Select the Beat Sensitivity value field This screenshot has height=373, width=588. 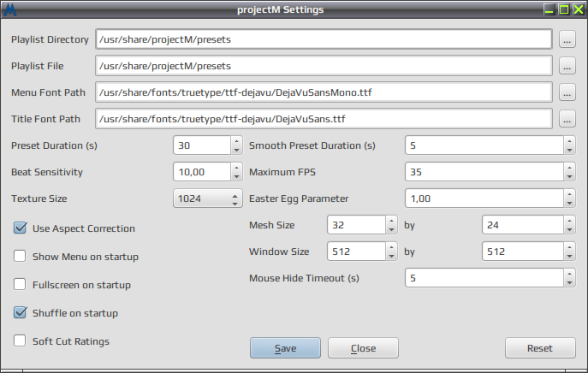click(x=202, y=172)
